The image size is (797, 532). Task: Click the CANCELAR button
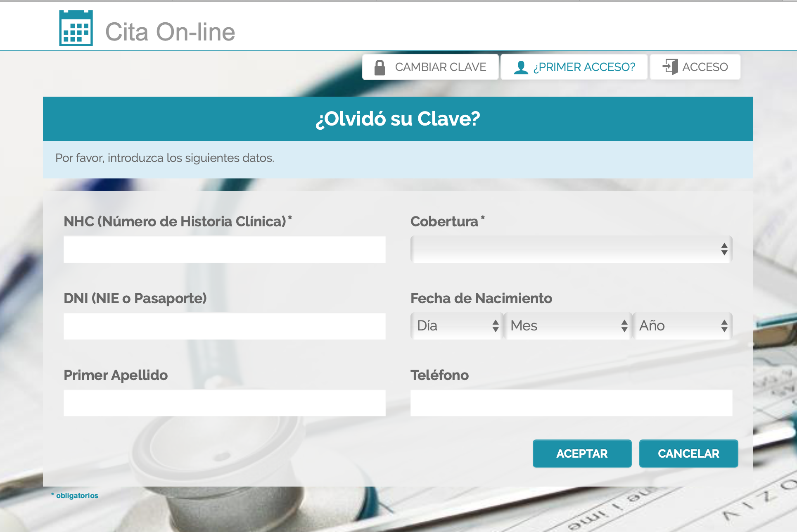point(689,454)
